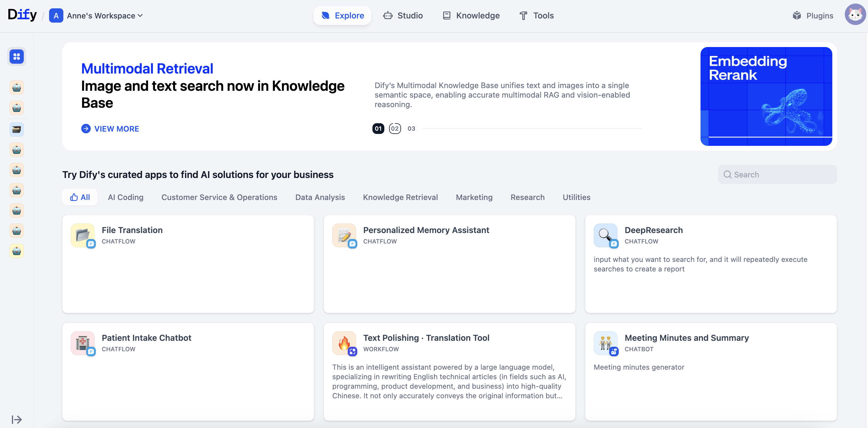Click the DeepResearch magnifier app icon
The width and height of the screenshot is (868, 428).
[605, 235]
